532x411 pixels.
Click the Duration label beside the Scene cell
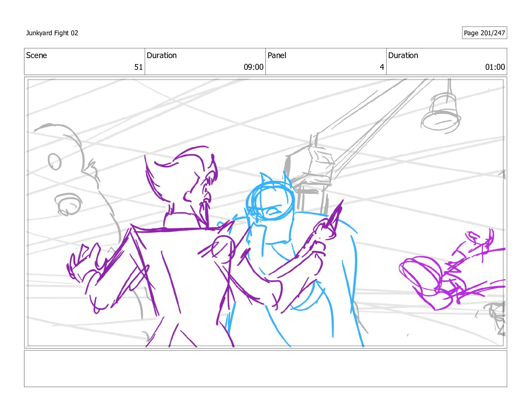[162, 55]
